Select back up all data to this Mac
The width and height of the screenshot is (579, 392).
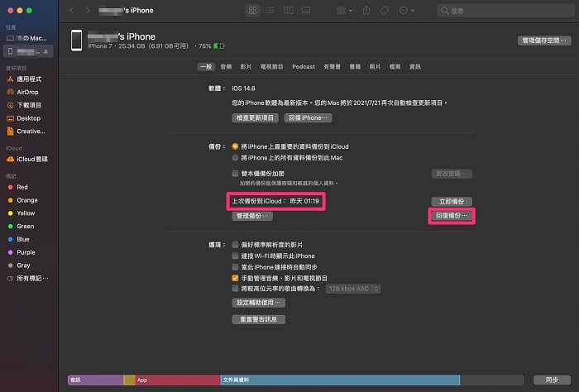(235, 158)
